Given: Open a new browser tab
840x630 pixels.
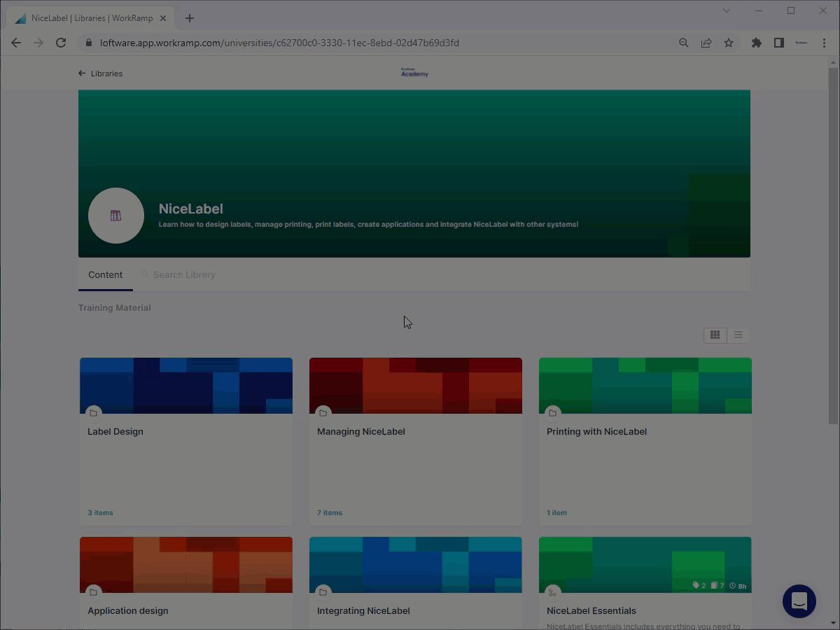Looking at the screenshot, I should point(189,18).
